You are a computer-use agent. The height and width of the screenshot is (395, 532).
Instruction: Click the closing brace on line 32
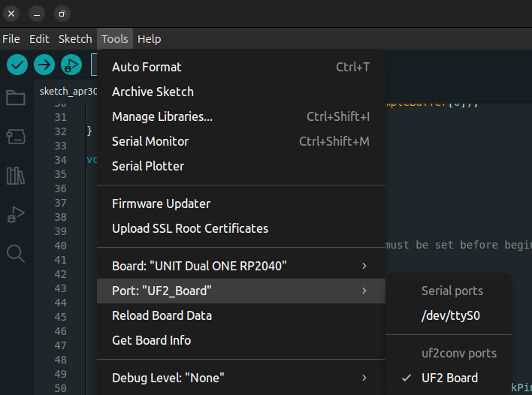pyautogui.click(x=89, y=131)
